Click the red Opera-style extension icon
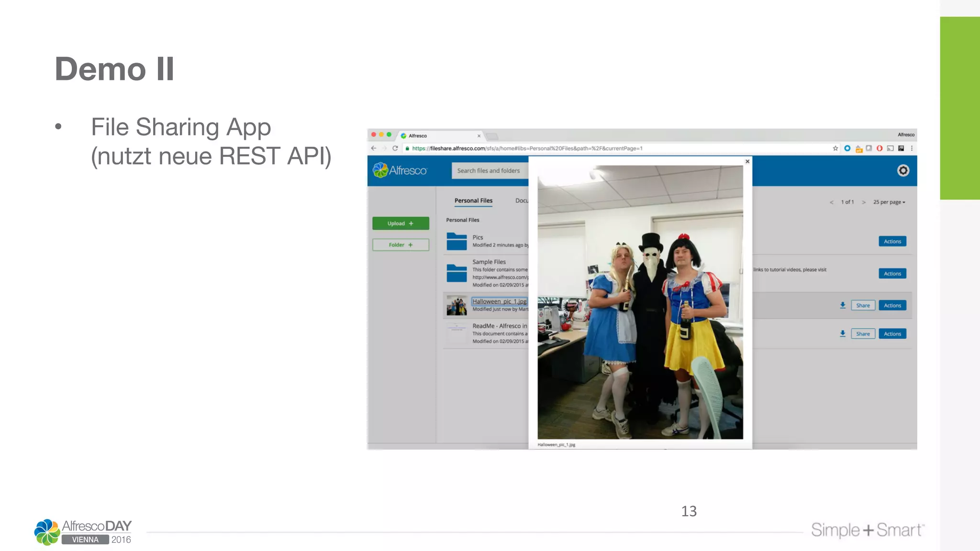This screenshot has width=980, height=551. pos(880,148)
